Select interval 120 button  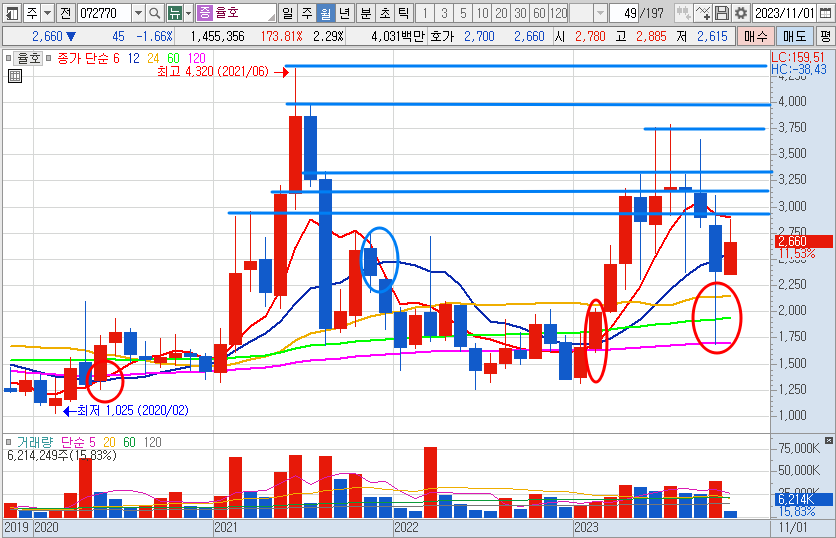pyautogui.click(x=559, y=13)
